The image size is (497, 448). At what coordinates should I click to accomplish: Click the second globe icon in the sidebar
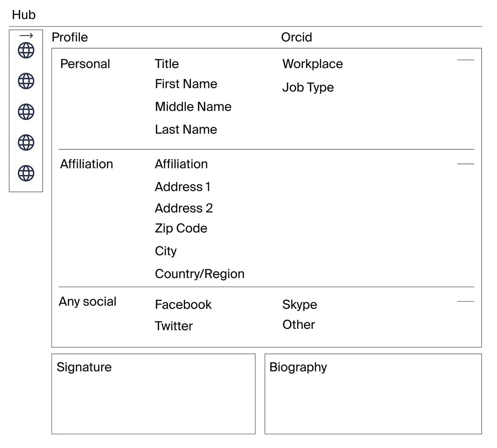pos(26,81)
